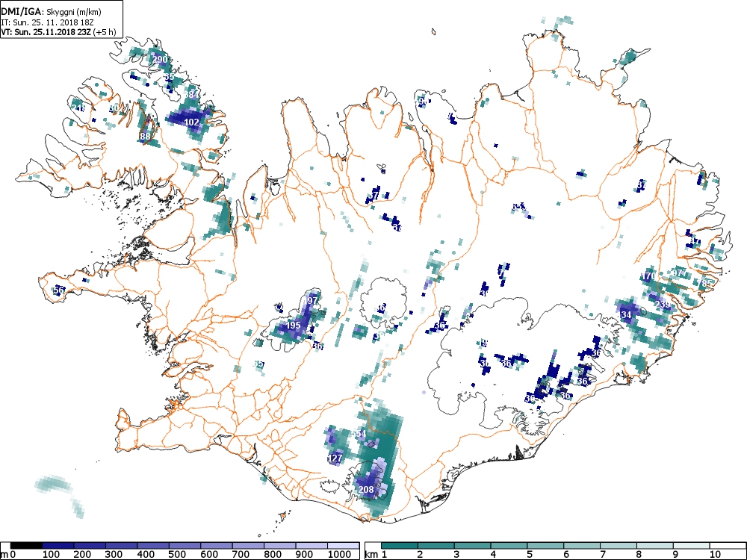Screen dimensions: 747x560
Task: Click the 'km 1' label on the kilometer scale
Action: click(376, 555)
